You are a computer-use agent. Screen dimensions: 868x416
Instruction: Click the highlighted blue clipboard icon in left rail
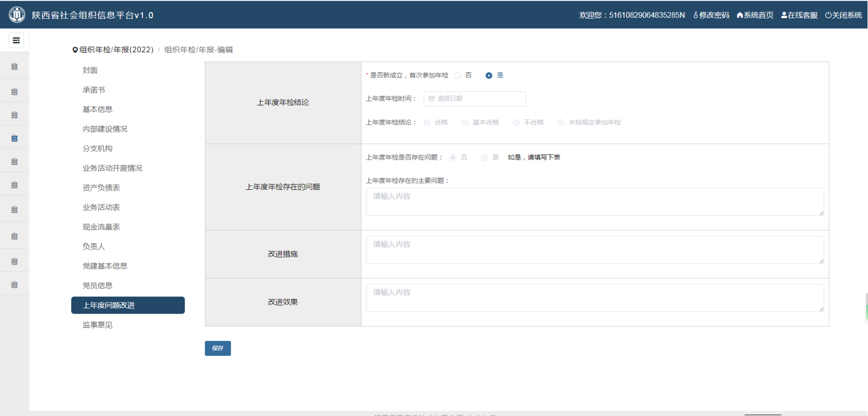pyautogui.click(x=14, y=138)
